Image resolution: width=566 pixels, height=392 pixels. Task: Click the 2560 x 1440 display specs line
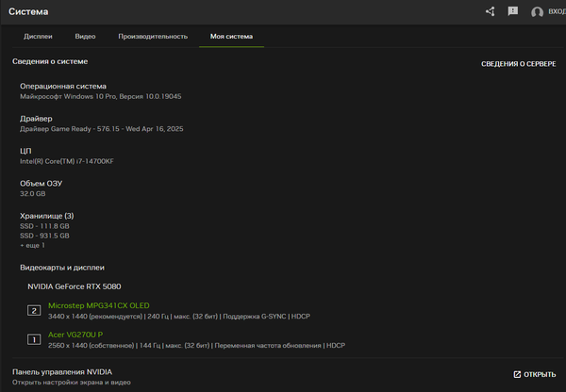pos(197,346)
